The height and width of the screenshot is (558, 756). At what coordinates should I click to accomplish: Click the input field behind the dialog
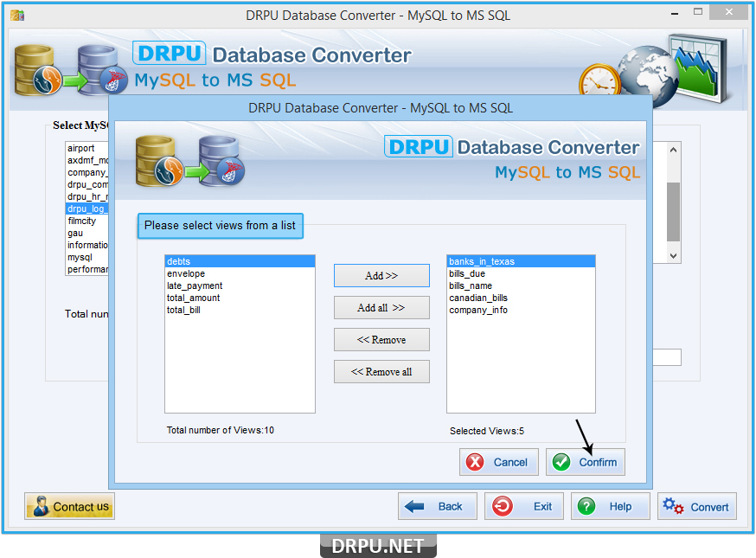tap(667, 357)
